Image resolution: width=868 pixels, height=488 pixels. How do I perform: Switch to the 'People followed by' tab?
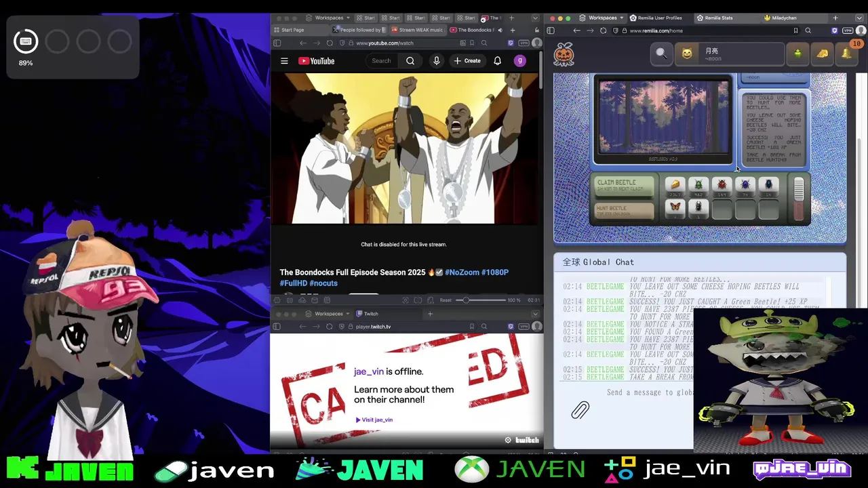tap(359, 30)
